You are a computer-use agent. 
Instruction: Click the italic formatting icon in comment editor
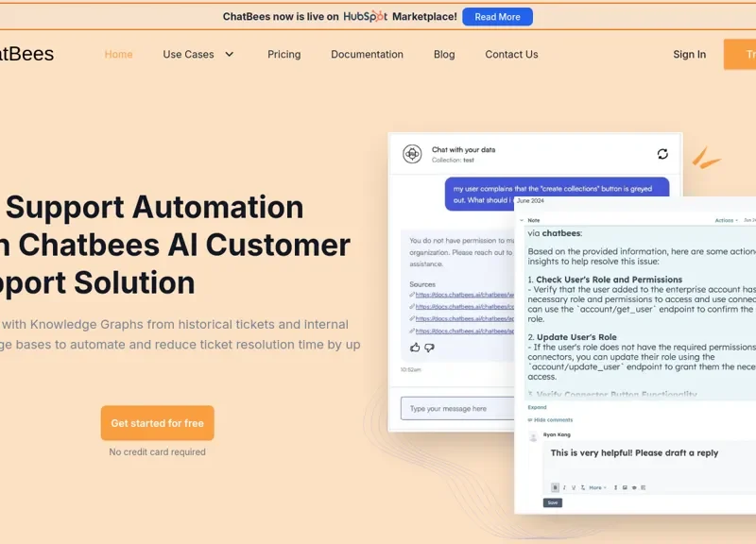(x=564, y=487)
